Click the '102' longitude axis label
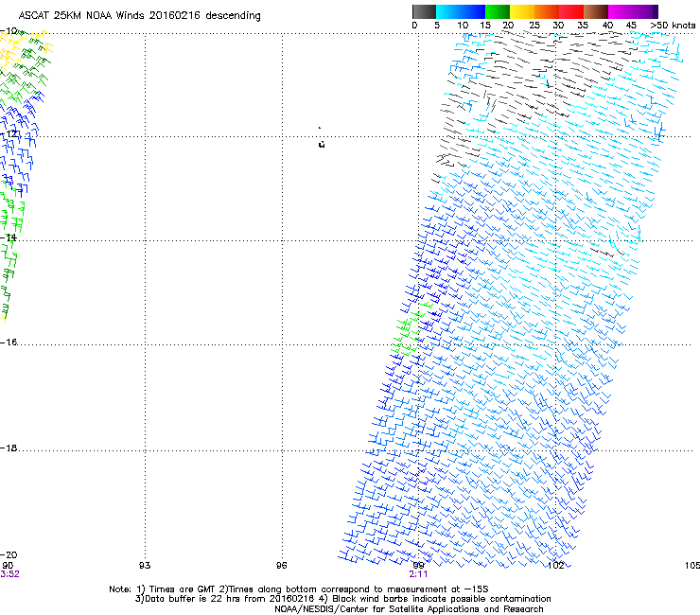 (556, 566)
